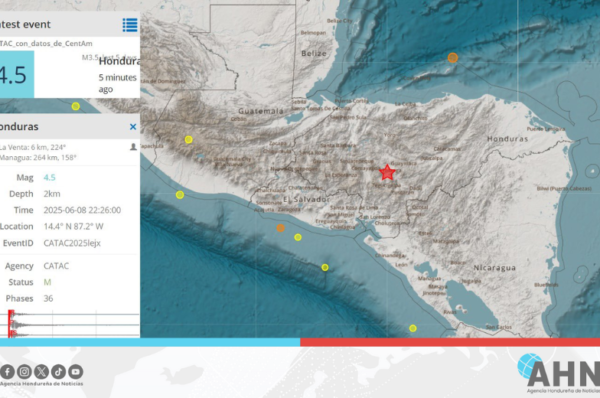Image resolution: width=600 pixels, height=398 pixels.
Task: Click the time value 2025-06-08 22:26:00
Action: coord(82,210)
